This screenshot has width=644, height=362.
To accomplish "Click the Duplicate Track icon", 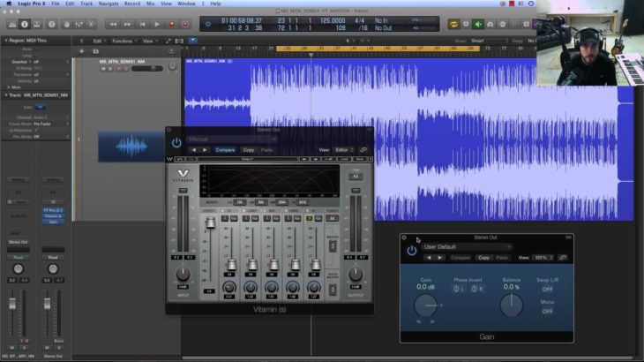I will coord(95,51).
